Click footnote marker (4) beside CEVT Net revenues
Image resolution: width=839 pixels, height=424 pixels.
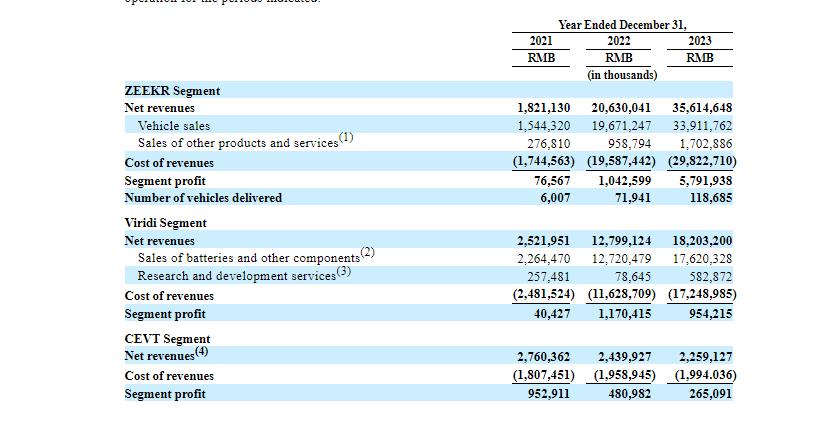201,352
